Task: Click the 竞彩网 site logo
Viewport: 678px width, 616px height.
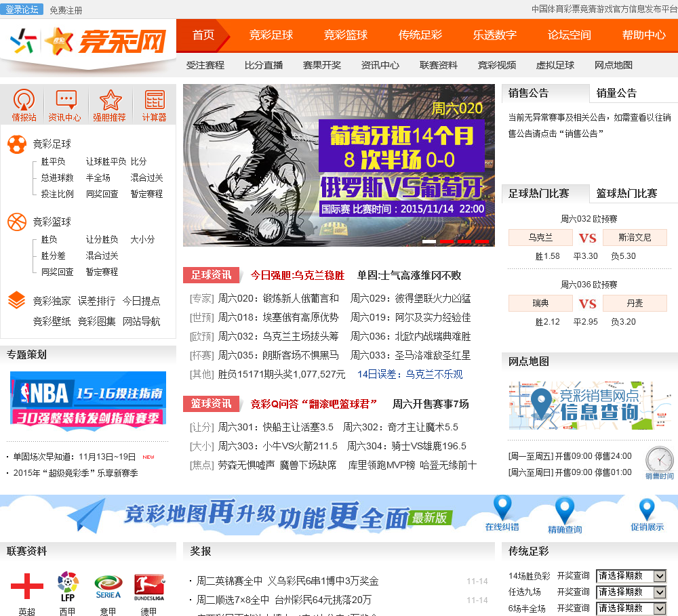Action: point(88,41)
